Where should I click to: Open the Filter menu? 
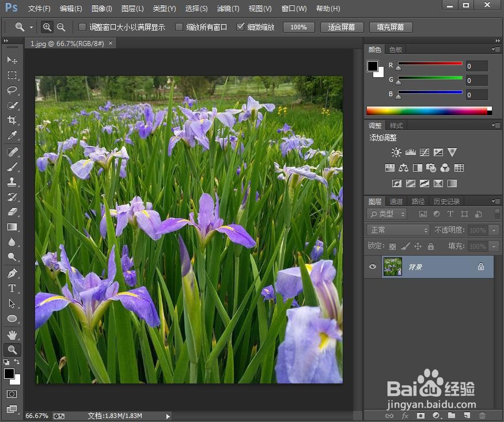(228, 9)
